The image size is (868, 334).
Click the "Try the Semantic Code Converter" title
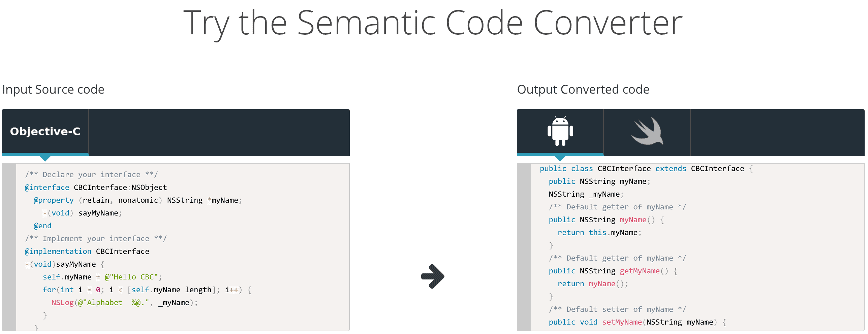433,23
